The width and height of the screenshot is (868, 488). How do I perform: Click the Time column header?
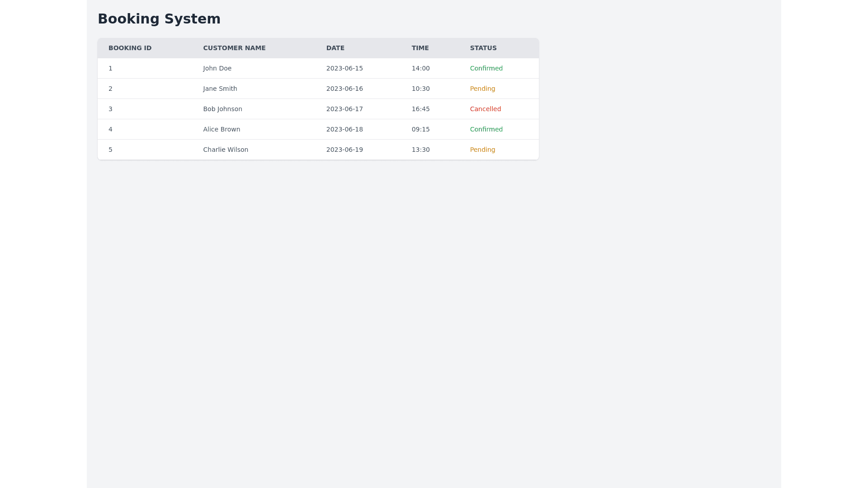(x=420, y=48)
